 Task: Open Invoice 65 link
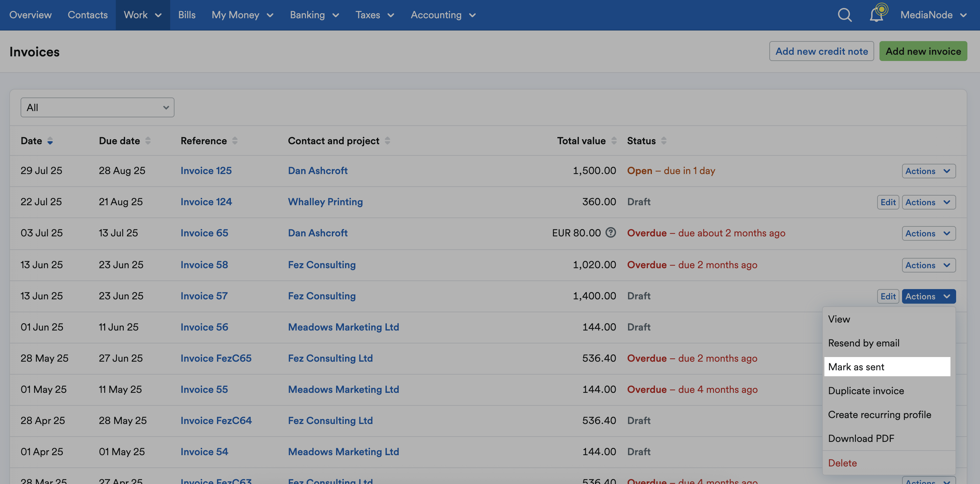point(204,233)
